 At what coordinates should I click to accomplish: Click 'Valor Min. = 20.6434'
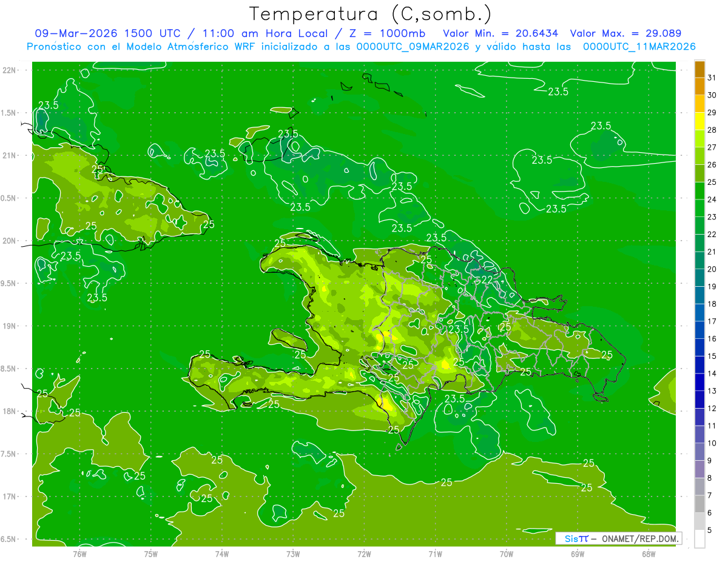point(500,33)
